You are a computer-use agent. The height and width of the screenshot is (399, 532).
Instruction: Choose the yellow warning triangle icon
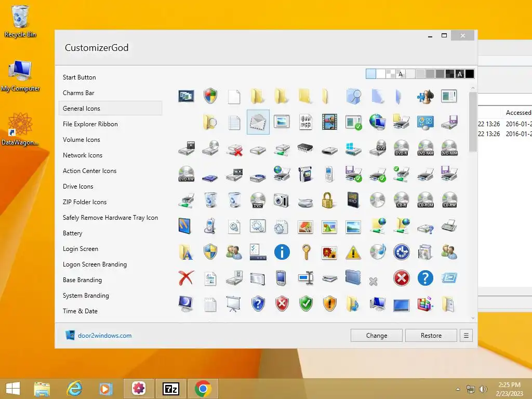tap(353, 252)
